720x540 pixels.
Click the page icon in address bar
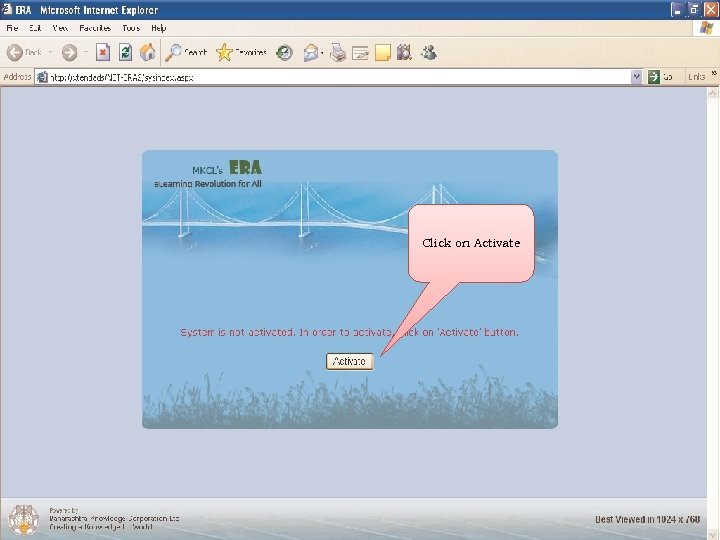42,77
